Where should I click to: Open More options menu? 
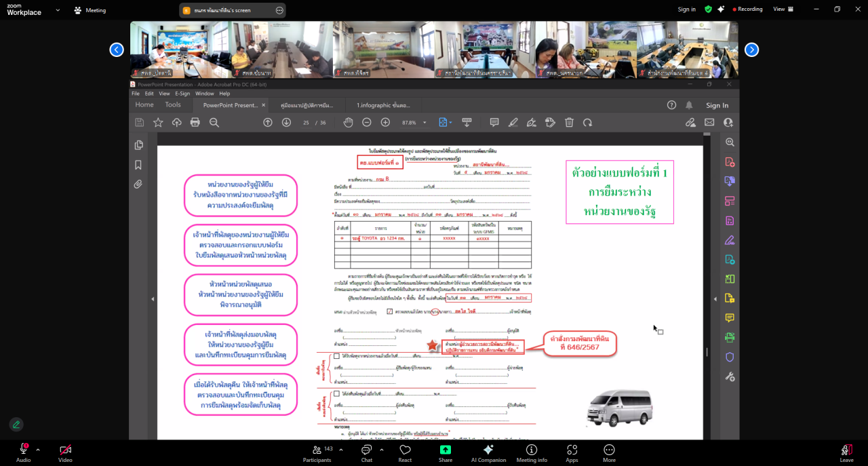[609, 450]
